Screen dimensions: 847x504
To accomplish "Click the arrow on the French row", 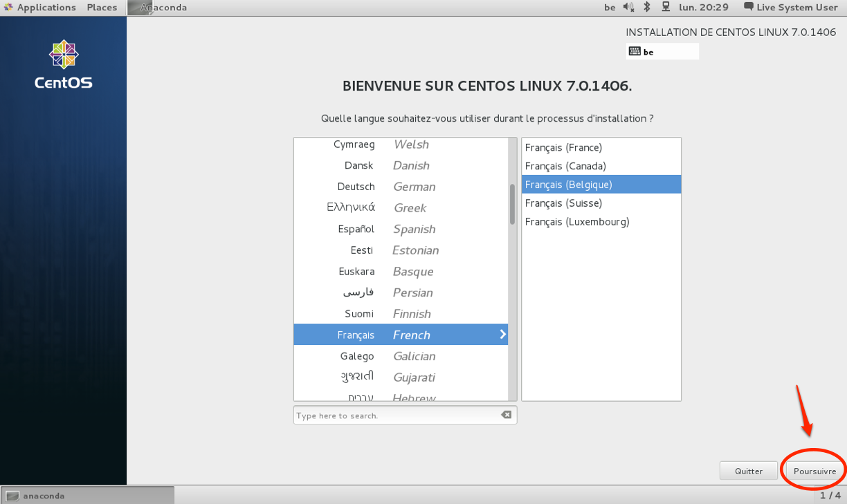I will point(503,335).
